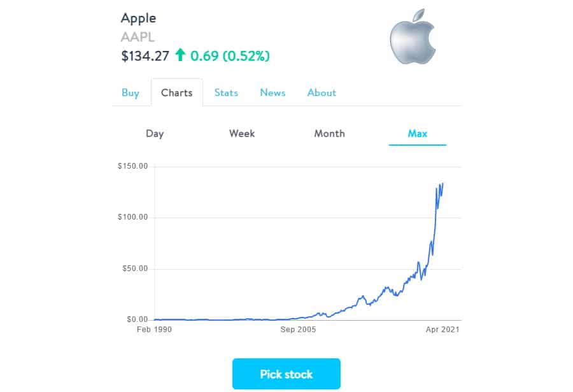Click the $134.27 stock price

145,56
